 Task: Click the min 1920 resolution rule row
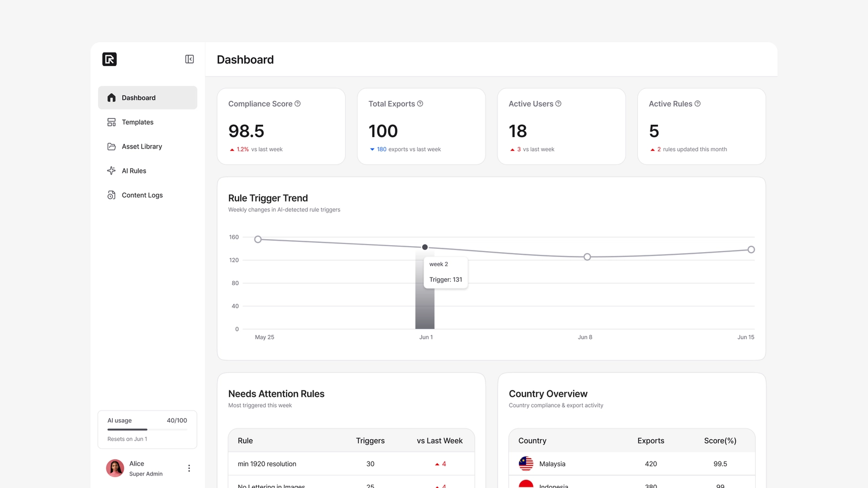click(352, 464)
